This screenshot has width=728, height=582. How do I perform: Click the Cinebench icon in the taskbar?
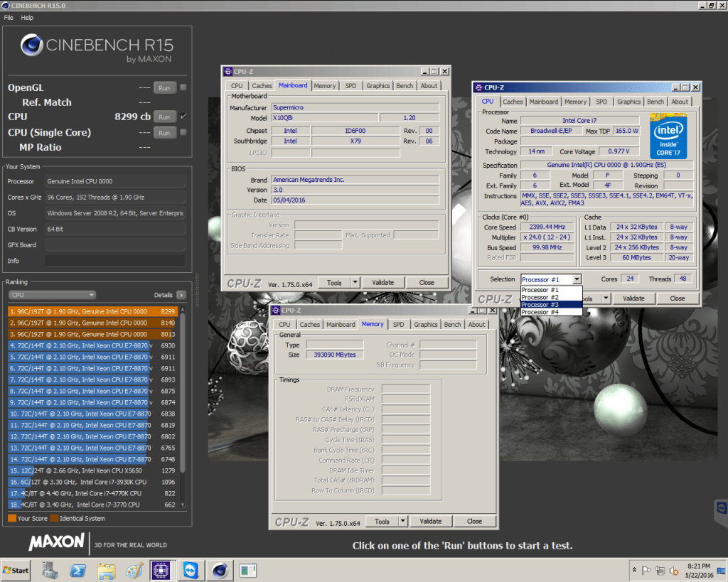218,570
